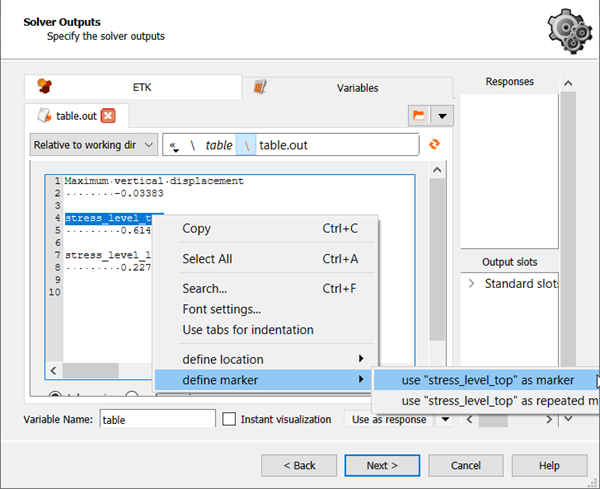
Task: Click the 0.227 value on line 8
Action: [x=135, y=267]
